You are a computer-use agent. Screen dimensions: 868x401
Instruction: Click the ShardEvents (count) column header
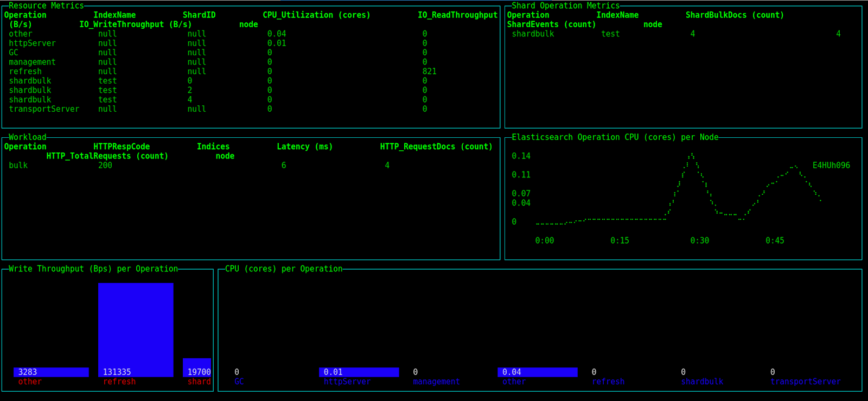coord(551,24)
